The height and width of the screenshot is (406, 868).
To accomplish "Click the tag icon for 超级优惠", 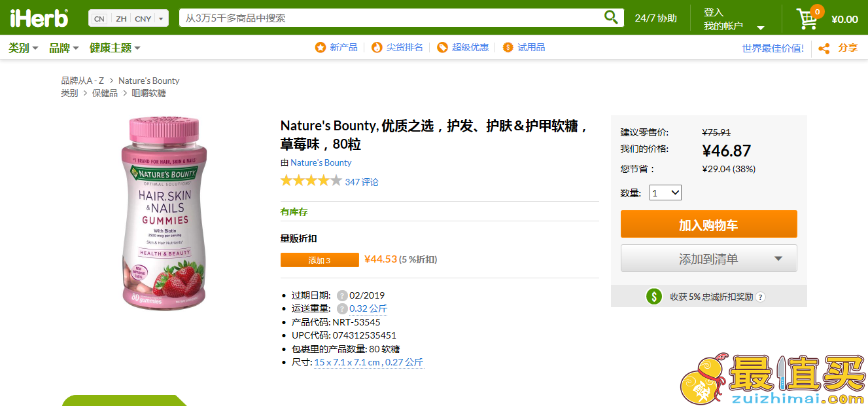I will tap(443, 48).
